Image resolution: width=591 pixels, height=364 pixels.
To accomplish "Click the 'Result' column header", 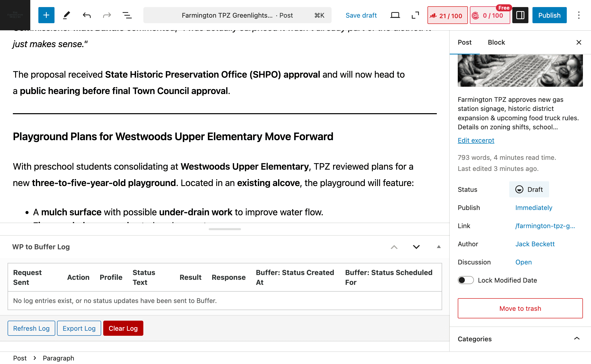I will point(190,277).
